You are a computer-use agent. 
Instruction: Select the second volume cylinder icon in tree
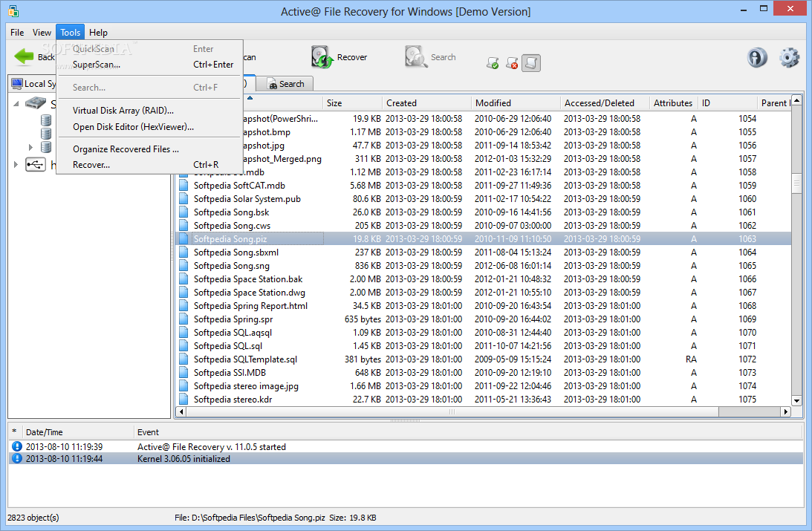[x=46, y=134]
